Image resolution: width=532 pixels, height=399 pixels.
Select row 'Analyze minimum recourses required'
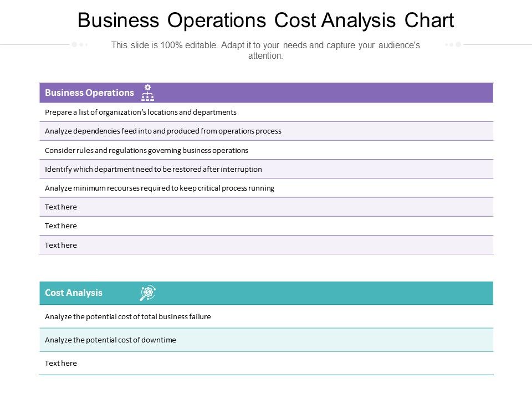click(x=267, y=188)
